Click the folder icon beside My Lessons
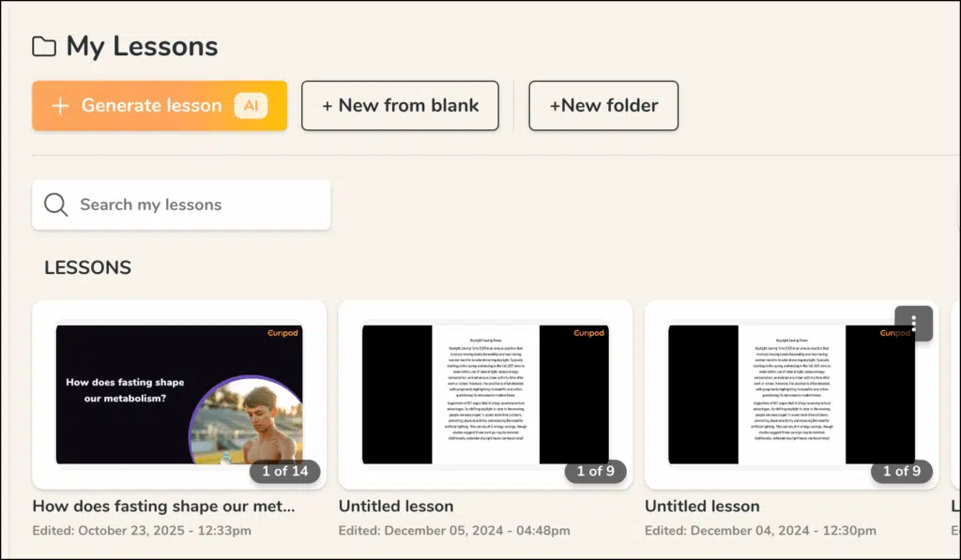This screenshot has height=560, width=961. 44,47
